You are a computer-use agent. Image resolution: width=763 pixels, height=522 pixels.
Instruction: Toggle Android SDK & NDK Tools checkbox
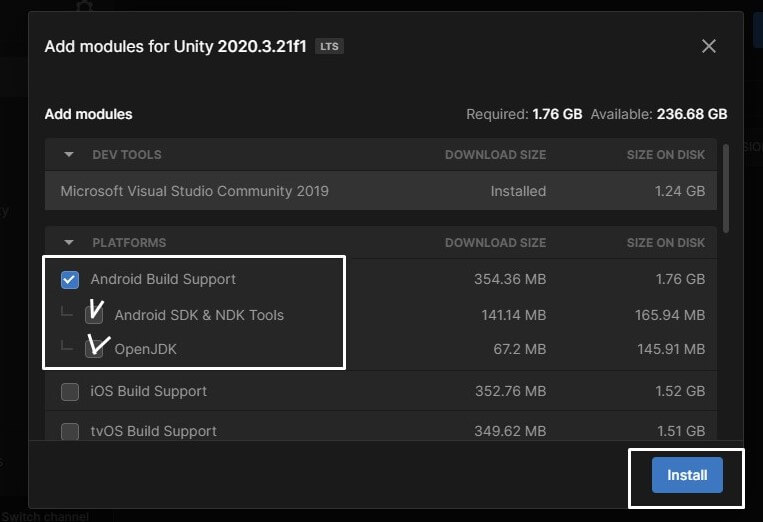(x=94, y=315)
